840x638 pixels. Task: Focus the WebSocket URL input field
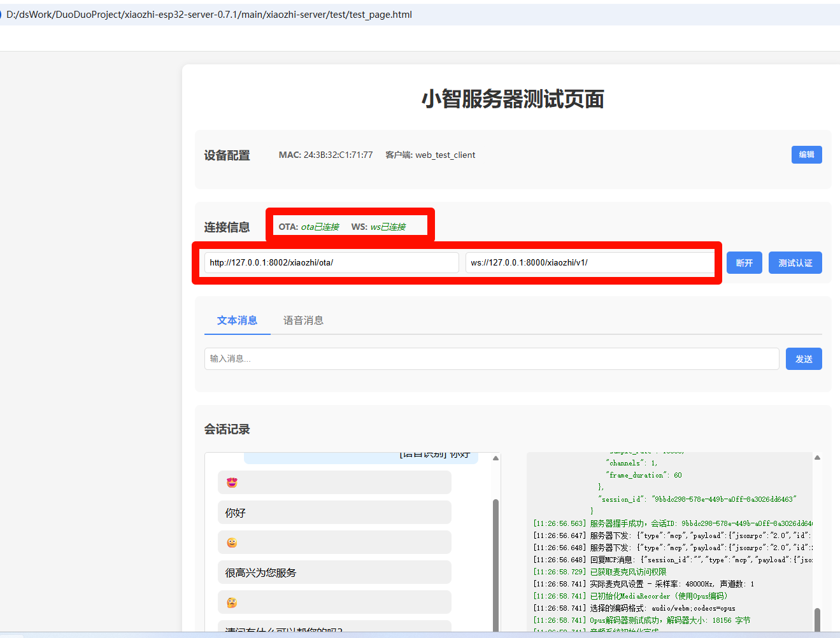[590, 262]
